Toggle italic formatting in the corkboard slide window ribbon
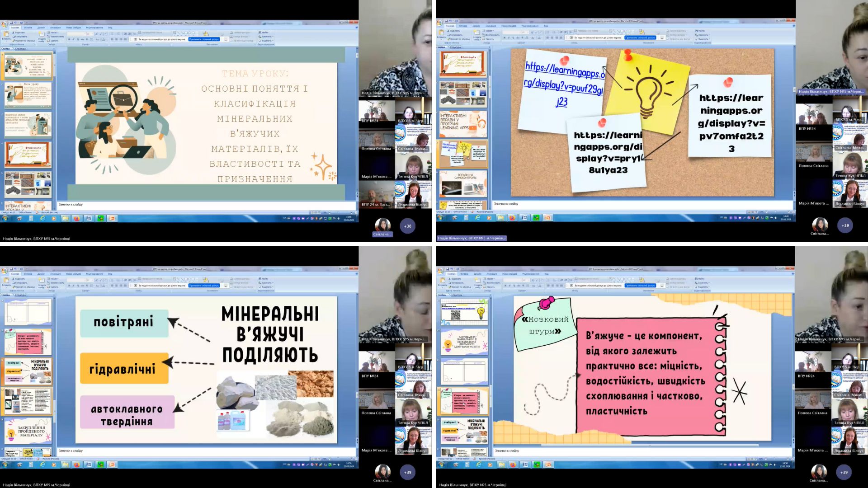This screenshot has width=868, height=488. pyautogui.click(x=509, y=38)
